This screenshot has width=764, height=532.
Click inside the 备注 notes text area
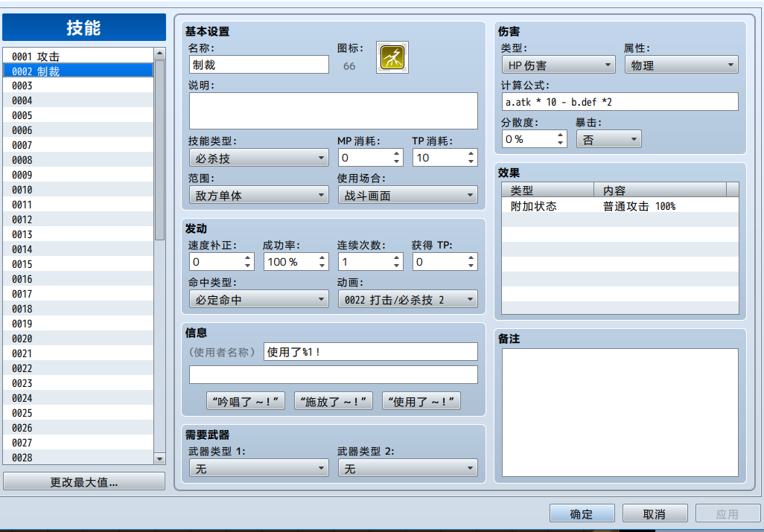pos(620,412)
